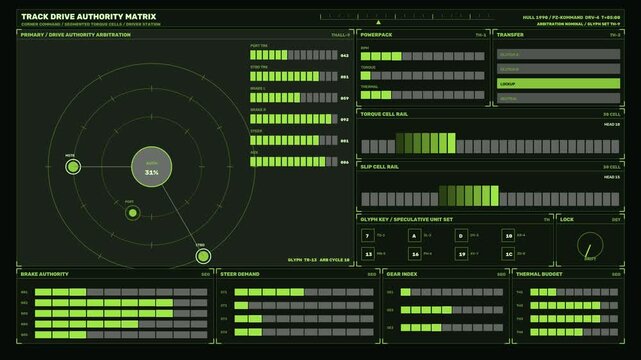The height and width of the screenshot is (360, 641).
Task: Adjust the BRAKE L bar reading 059
Action: (x=294, y=97)
